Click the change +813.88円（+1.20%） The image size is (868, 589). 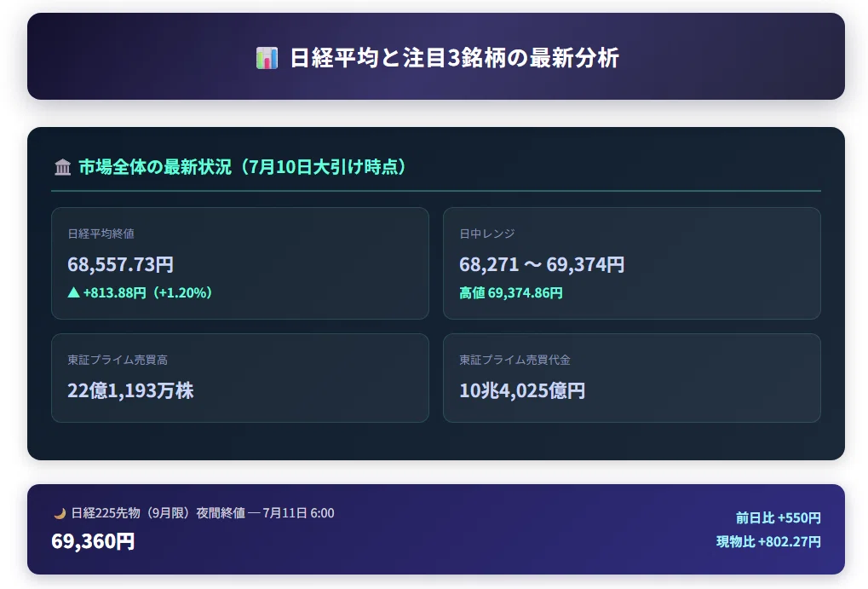click(x=148, y=292)
